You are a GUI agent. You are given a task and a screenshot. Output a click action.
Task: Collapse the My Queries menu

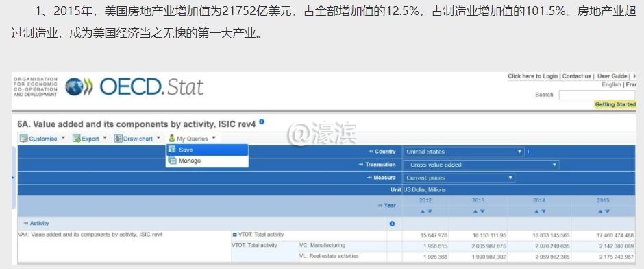(x=193, y=139)
